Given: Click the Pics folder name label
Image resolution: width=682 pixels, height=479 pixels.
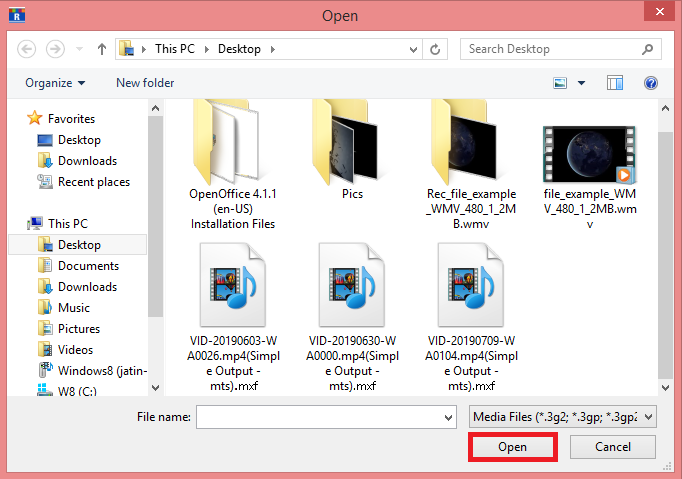Looking at the screenshot, I should (352, 194).
